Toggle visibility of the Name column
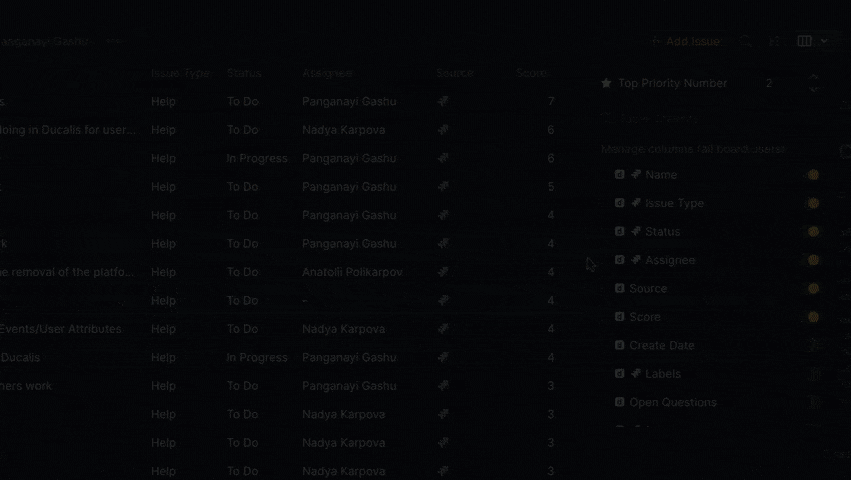This screenshot has width=851, height=480. [x=813, y=175]
